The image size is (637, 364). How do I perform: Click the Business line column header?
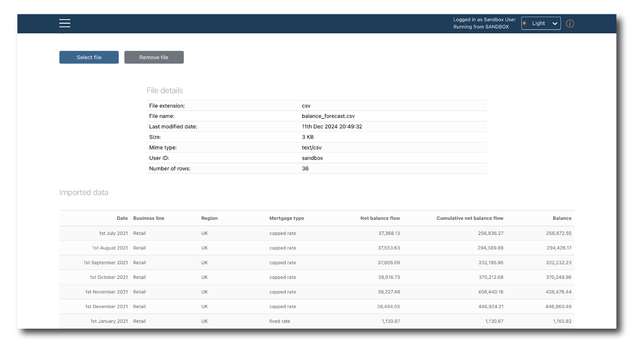click(149, 218)
